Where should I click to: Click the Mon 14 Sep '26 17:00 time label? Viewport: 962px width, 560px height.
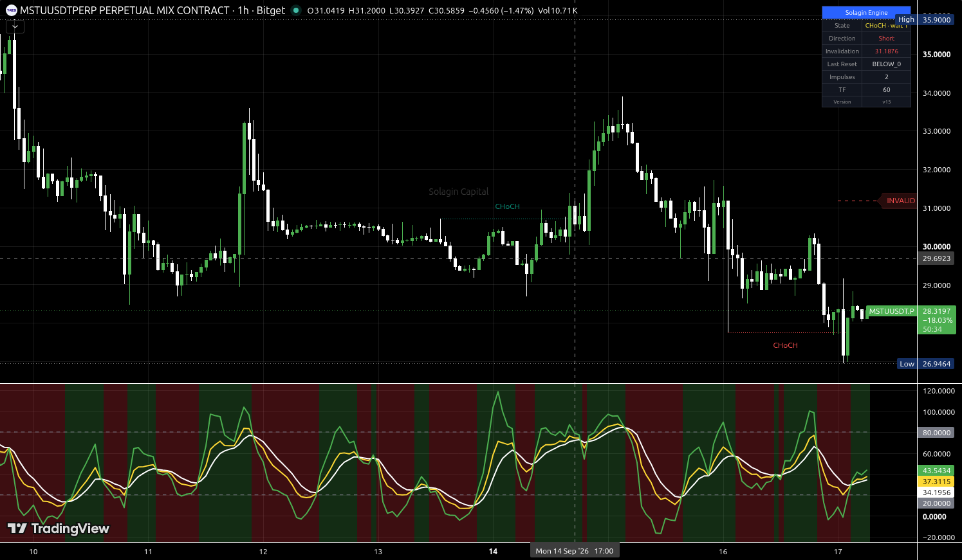pyautogui.click(x=574, y=551)
